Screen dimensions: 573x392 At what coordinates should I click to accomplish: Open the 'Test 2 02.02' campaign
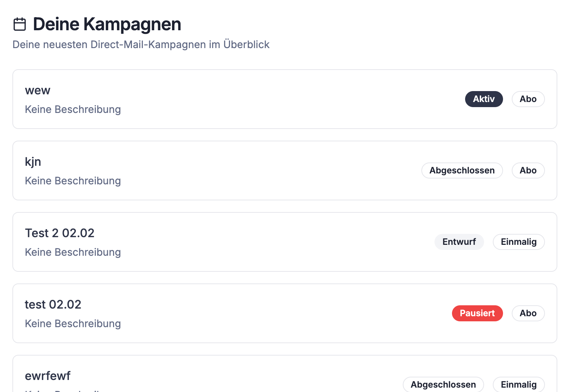pyautogui.click(x=60, y=233)
